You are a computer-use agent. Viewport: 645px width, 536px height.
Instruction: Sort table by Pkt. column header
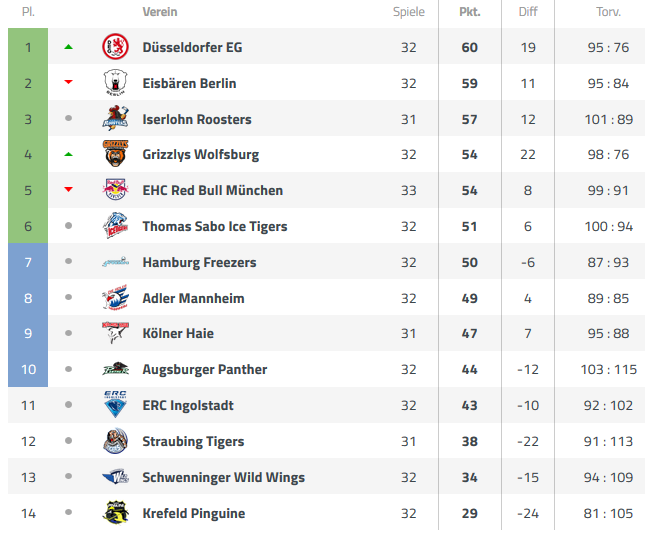click(470, 12)
